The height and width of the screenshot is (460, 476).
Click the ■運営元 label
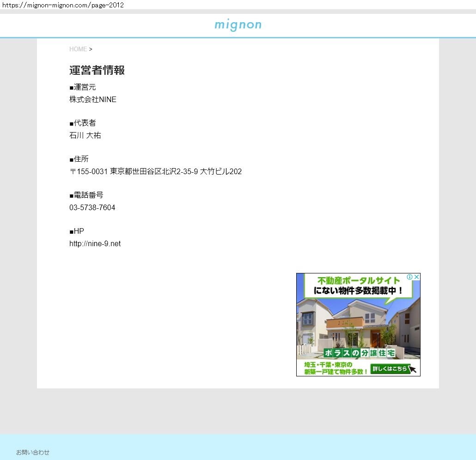[x=83, y=87]
